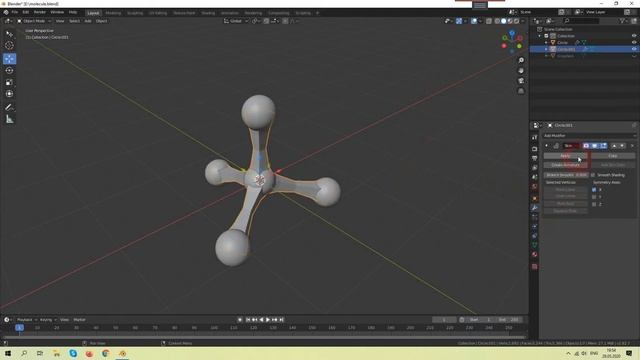Open the timeline Playback dropdown
640x360 pixels.
click(x=26, y=320)
